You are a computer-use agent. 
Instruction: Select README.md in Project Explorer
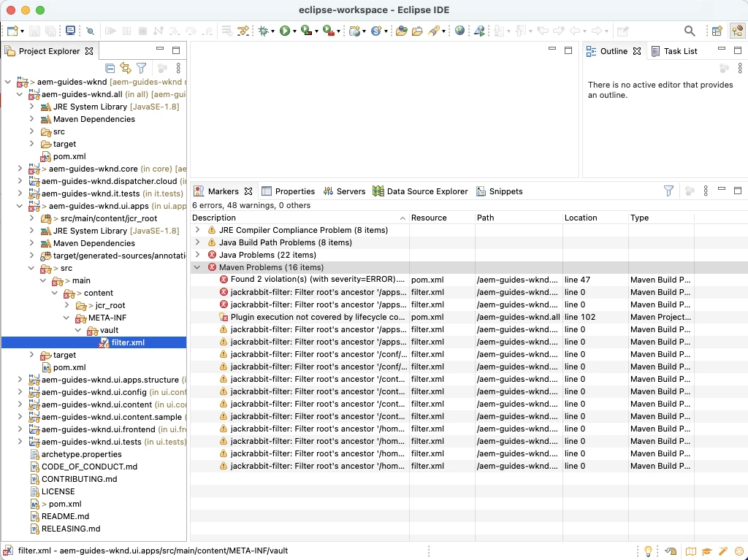65,516
